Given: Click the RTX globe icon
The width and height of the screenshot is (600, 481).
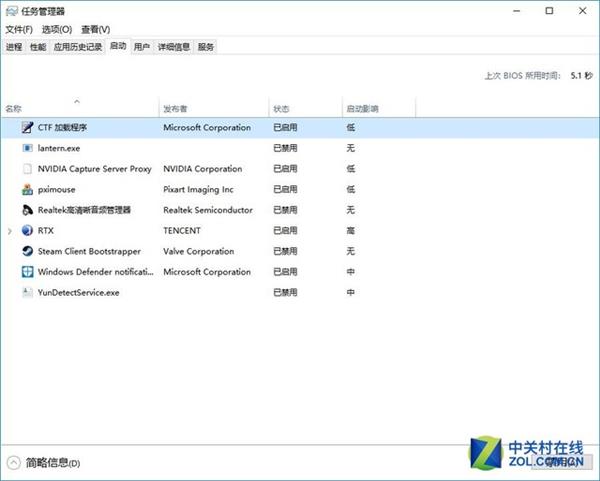Looking at the screenshot, I should 27,230.
